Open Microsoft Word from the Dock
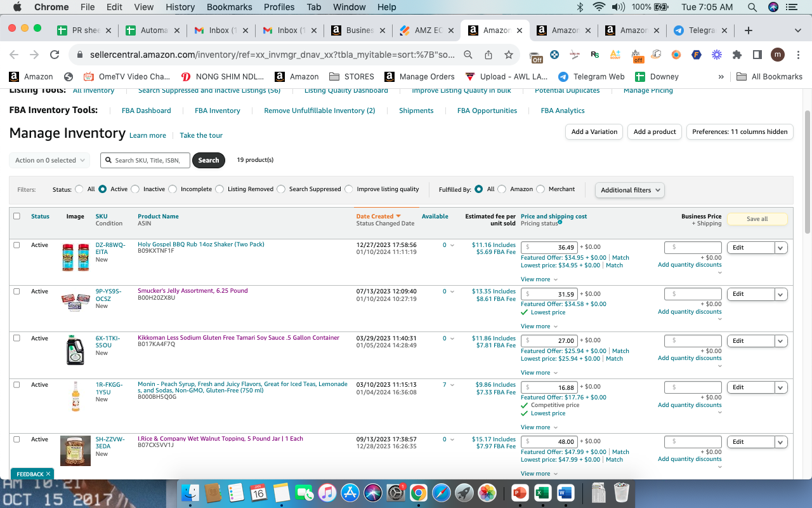Image resolution: width=812 pixels, height=508 pixels. [565, 492]
